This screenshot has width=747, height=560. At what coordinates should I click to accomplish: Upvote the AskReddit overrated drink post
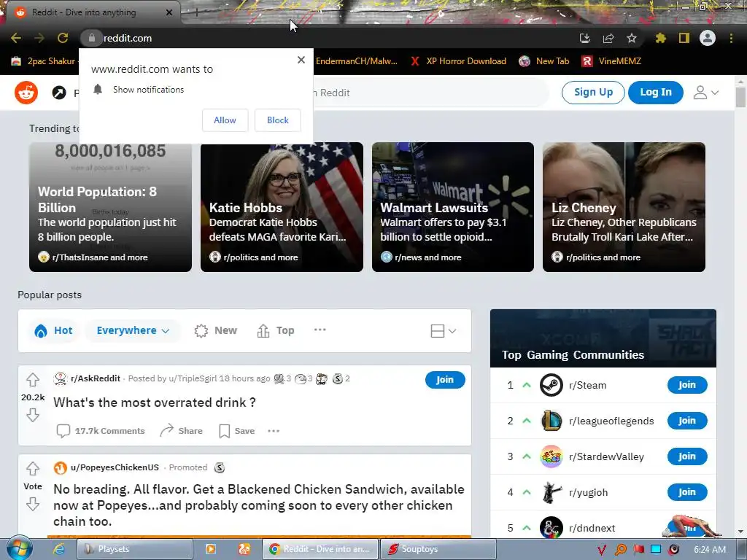[x=32, y=379]
